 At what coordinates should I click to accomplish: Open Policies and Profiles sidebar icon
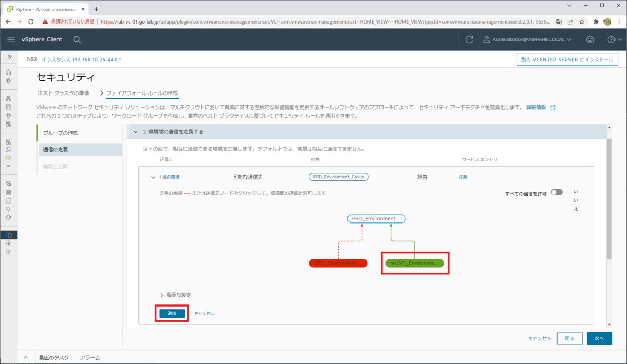click(x=8, y=142)
